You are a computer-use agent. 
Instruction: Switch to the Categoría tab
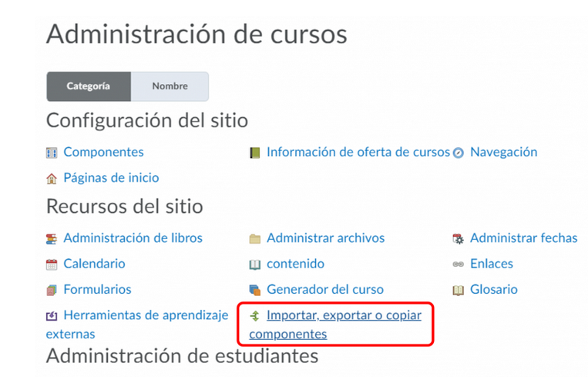[88, 86]
